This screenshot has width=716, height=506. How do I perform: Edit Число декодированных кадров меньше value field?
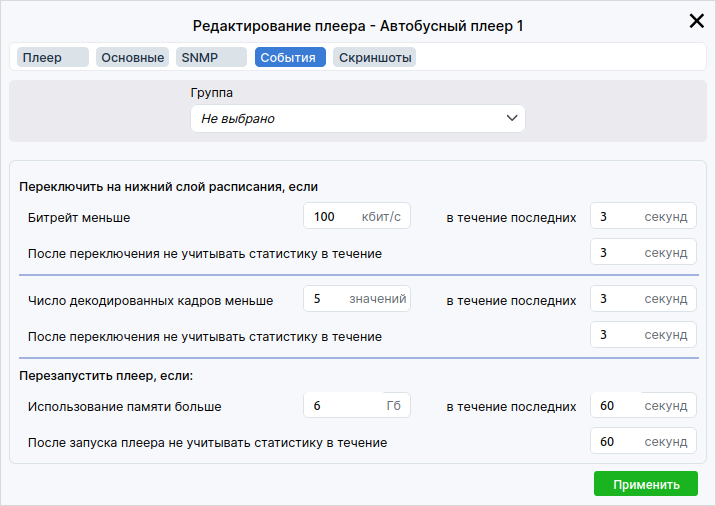(357, 299)
